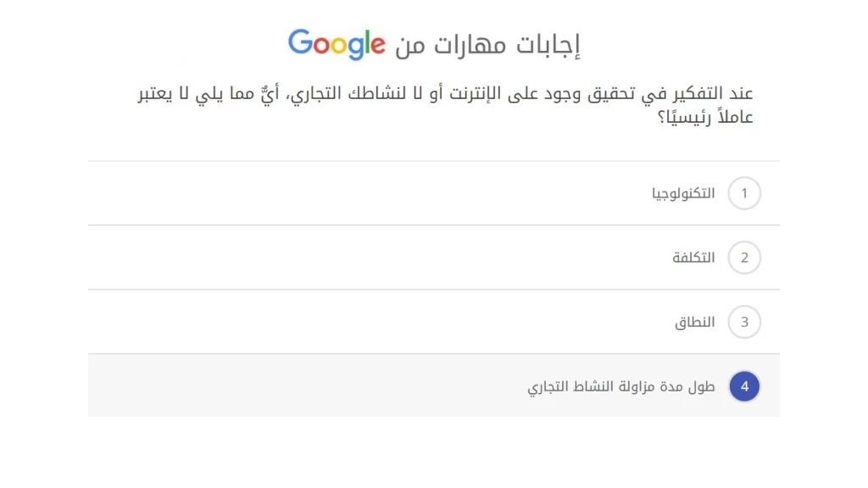Click the row containing النطاق
868x488 pixels.
coord(434,322)
